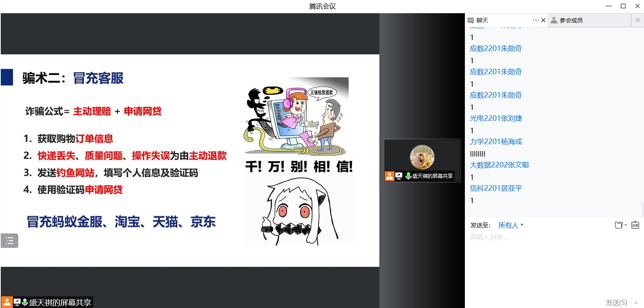
Task: Open the slide outline list icon
Action: [x=9, y=241]
